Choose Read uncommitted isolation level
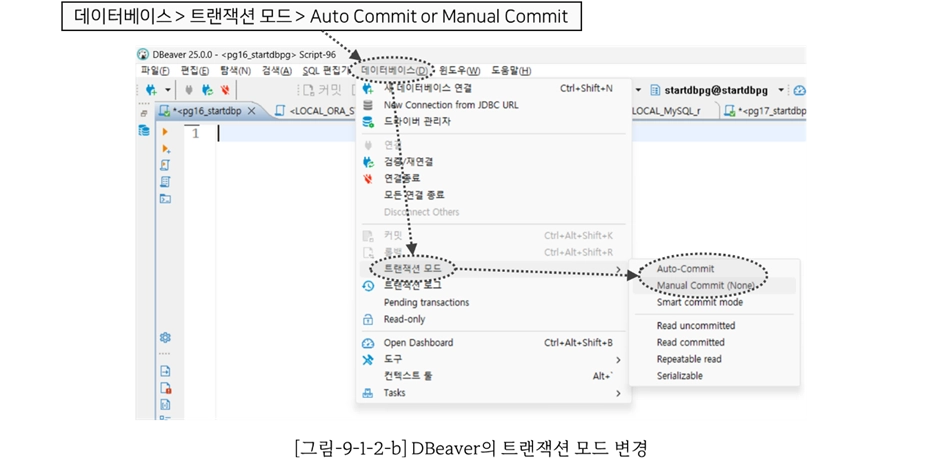942x471 pixels. click(714, 326)
